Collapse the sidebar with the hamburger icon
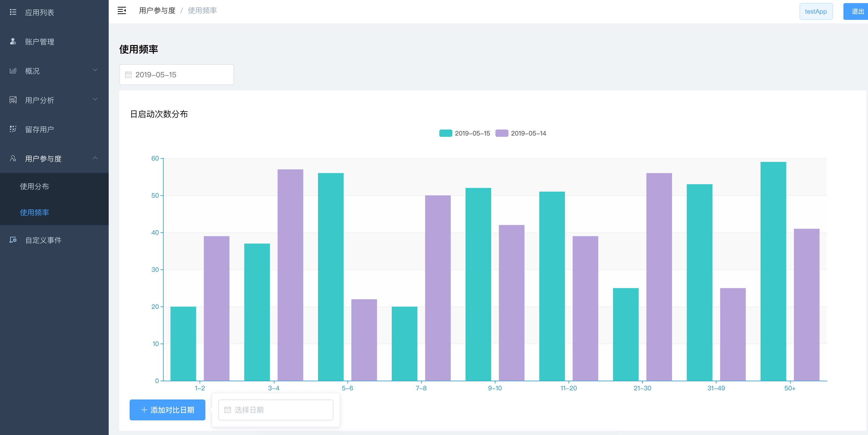The width and height of the screenshot is (868, 435). coord(122,10)
